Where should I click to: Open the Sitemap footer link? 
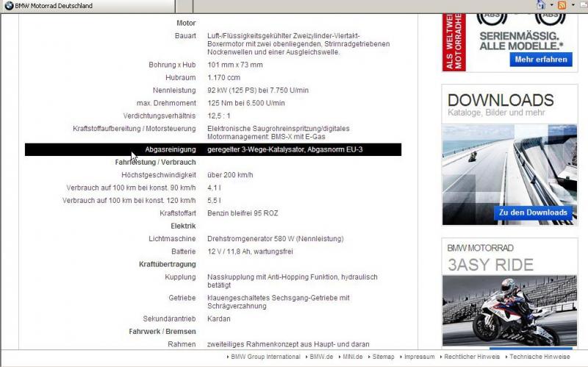[x=383, y=357]
